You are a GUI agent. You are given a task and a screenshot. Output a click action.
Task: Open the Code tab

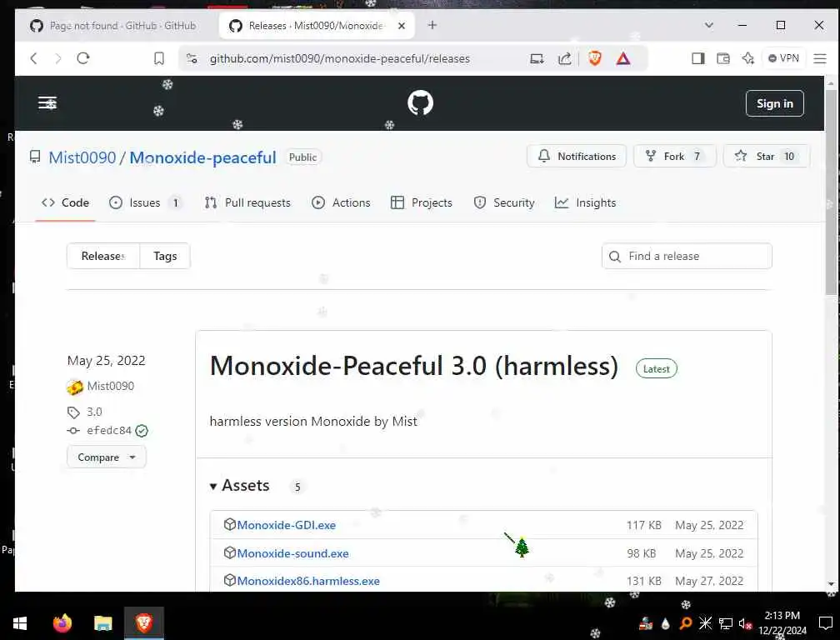(x=65, y=202)
